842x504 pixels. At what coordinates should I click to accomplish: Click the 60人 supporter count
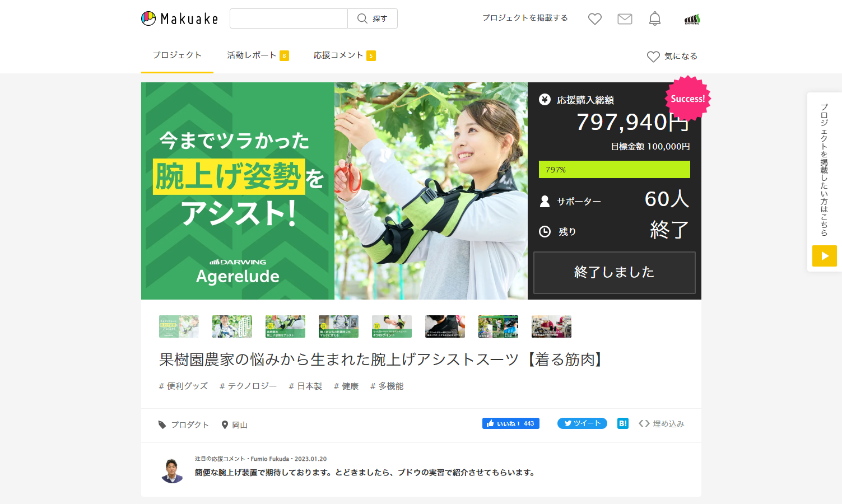tap(667, 199)
